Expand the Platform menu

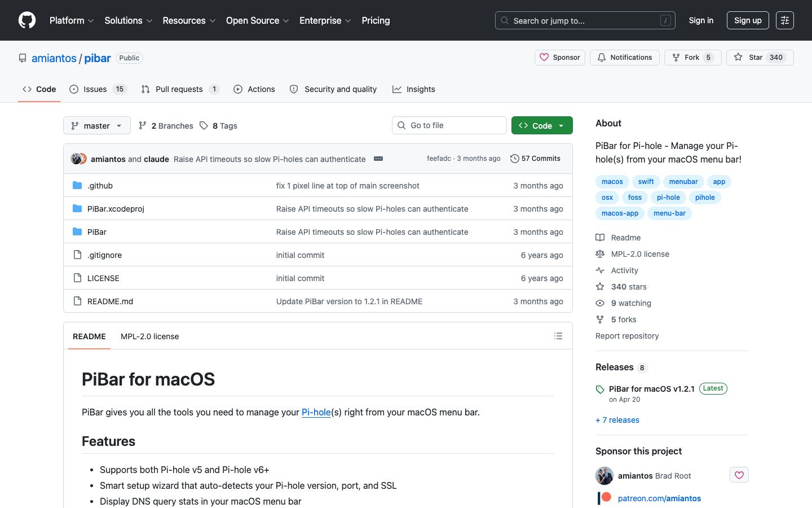pos(72,20)
